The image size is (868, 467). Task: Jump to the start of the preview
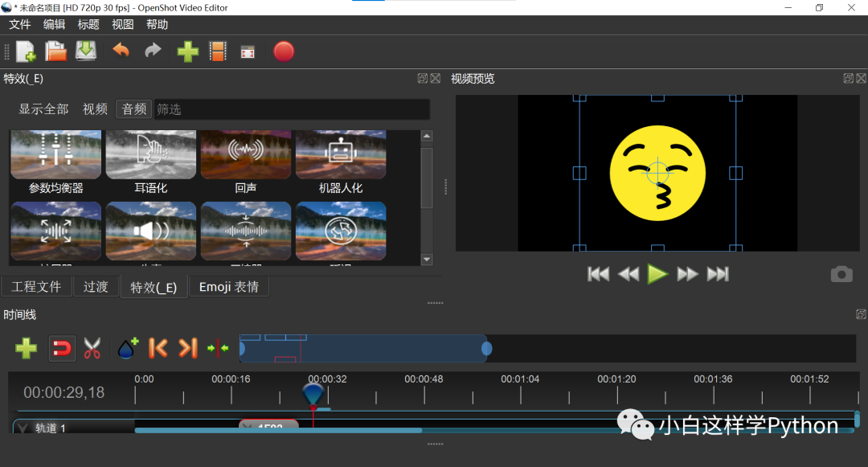[x=598, y=274]
